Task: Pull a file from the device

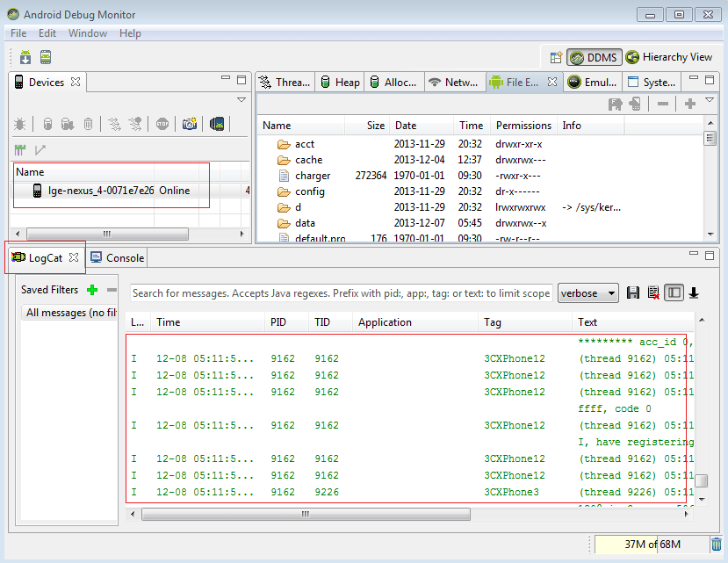Action: click(616, 104)
